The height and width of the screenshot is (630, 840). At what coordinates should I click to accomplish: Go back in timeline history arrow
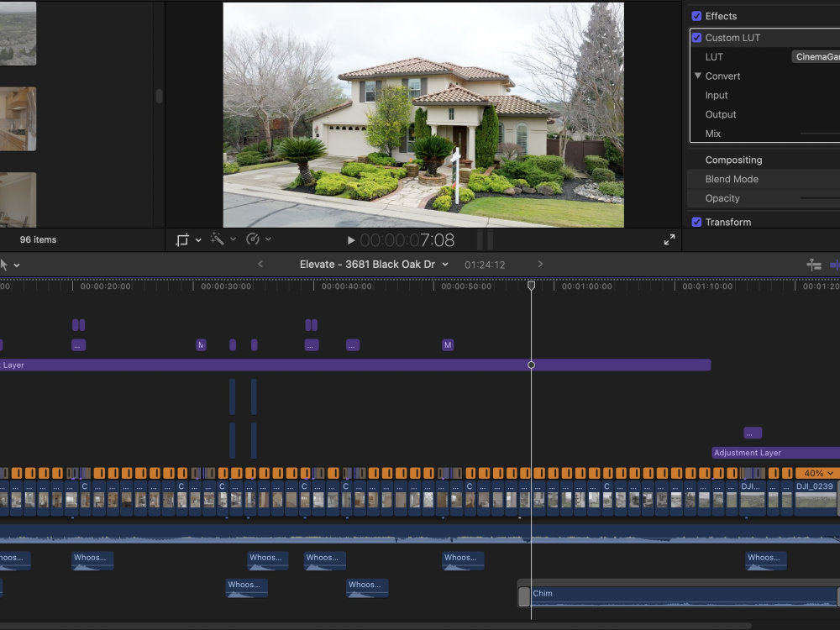coord(260,264)
